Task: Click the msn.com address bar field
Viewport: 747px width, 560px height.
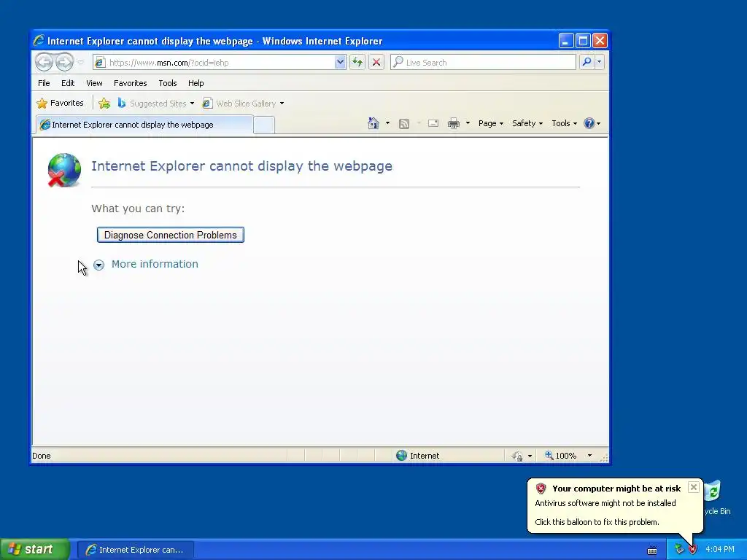Action: [x=215, y=63]
